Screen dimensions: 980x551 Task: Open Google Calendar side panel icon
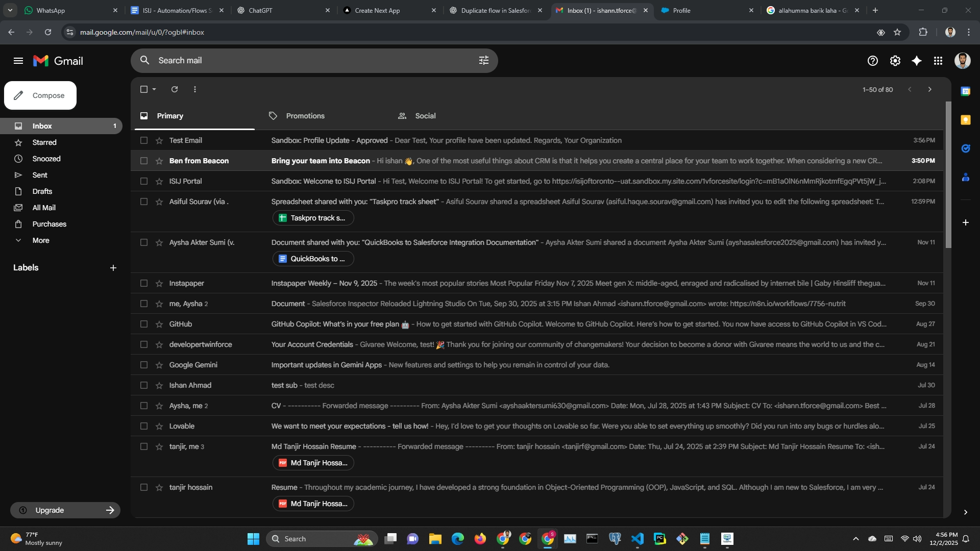coord(965,91)
